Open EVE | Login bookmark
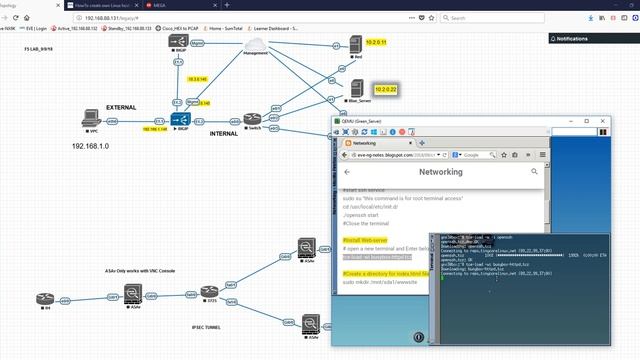640x360 pixels. coord(33,29)
